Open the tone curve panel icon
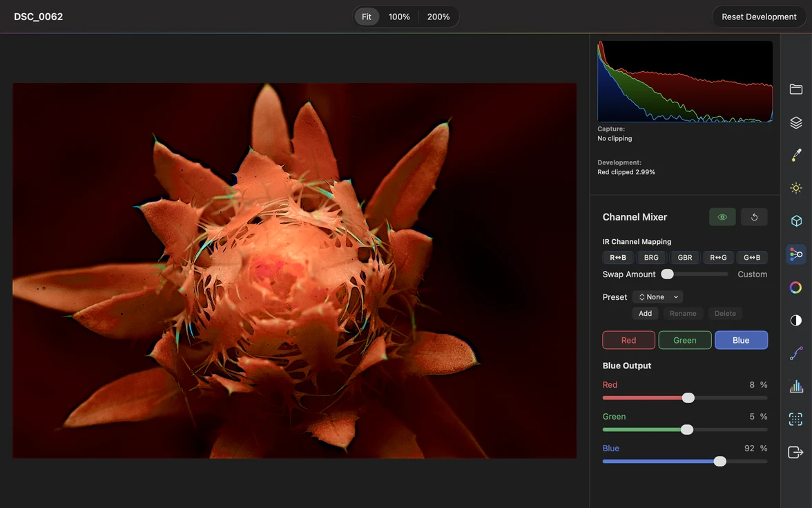This screenshot has width=812, height=508. point(796,353)
